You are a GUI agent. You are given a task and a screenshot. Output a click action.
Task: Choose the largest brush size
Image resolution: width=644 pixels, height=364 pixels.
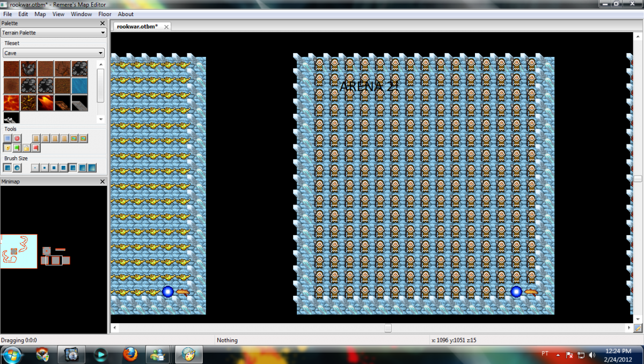[92, 168]
